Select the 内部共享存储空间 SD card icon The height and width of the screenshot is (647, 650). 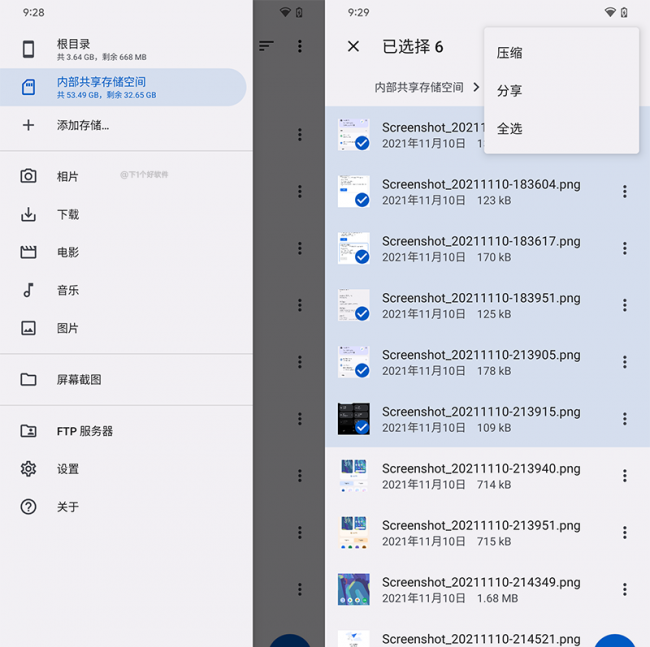point(28,87)
